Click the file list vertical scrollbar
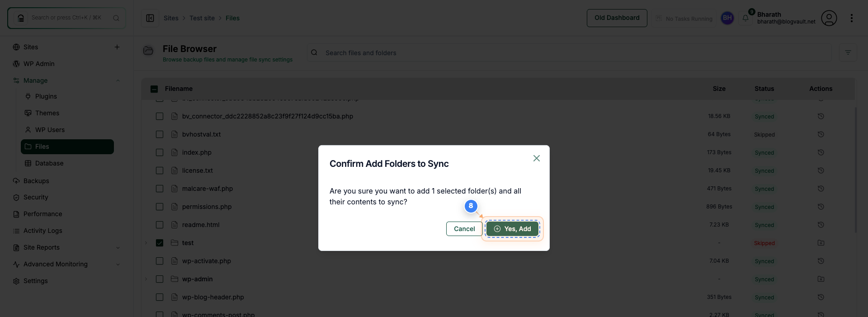 point(856,170)
